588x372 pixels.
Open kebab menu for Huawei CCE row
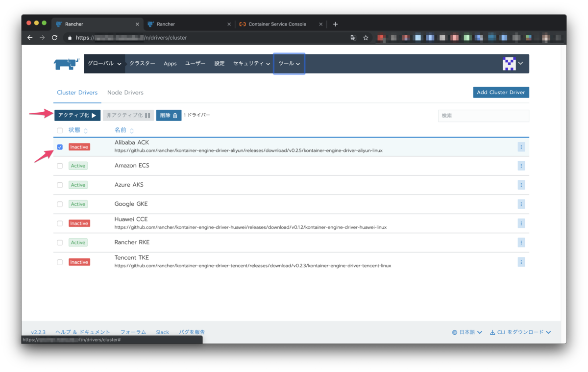pyautogui.click(x=521, y=223)
